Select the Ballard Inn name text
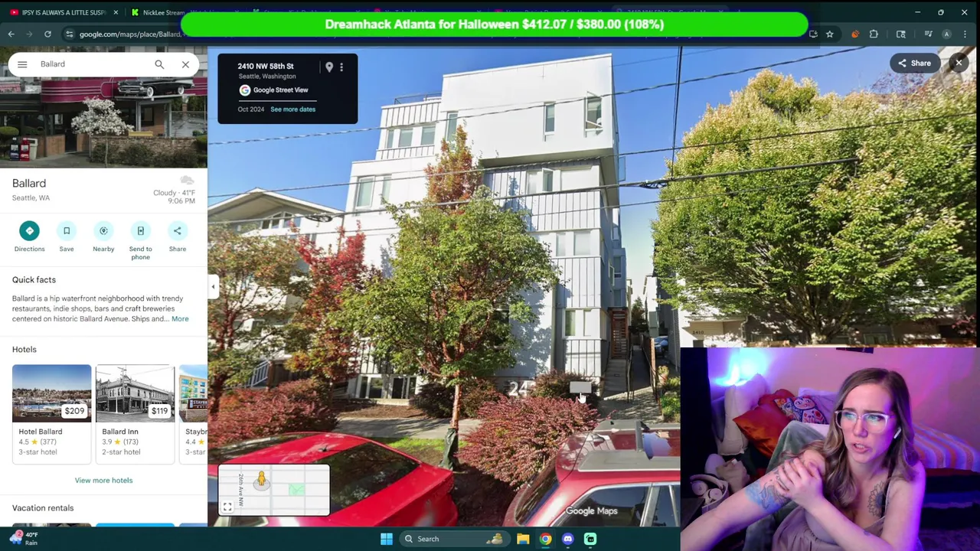The image size is (980, 551). pyautogui.click(x=120, y=432)
